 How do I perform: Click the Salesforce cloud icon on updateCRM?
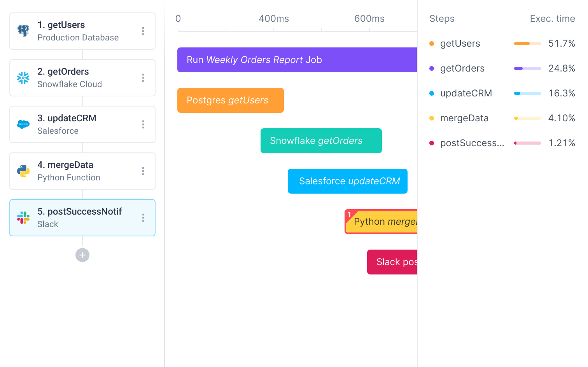(23, 124)
